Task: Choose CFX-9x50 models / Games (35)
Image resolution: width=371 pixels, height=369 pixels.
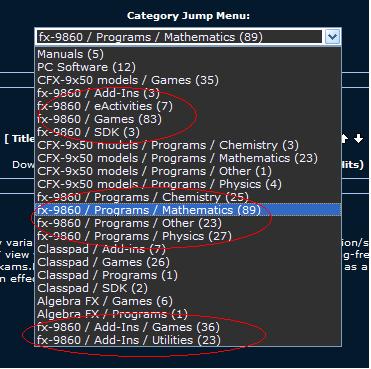Action: tap(188, 80)
